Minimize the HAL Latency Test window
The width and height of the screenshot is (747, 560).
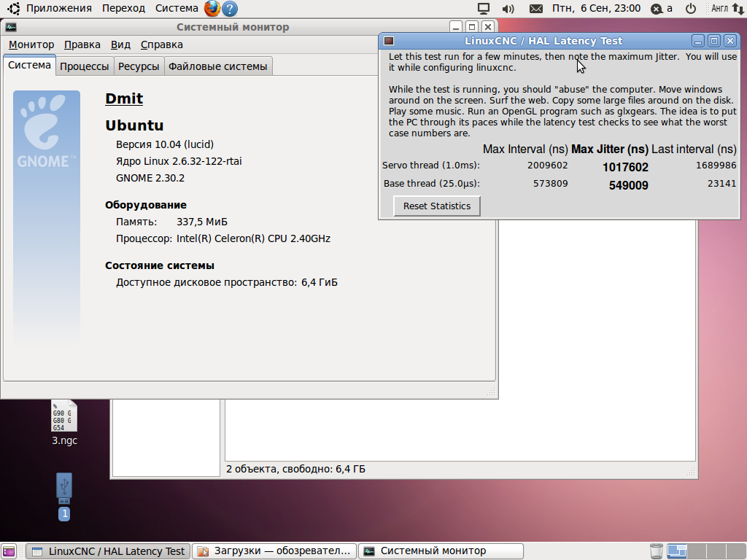point(698,41)
